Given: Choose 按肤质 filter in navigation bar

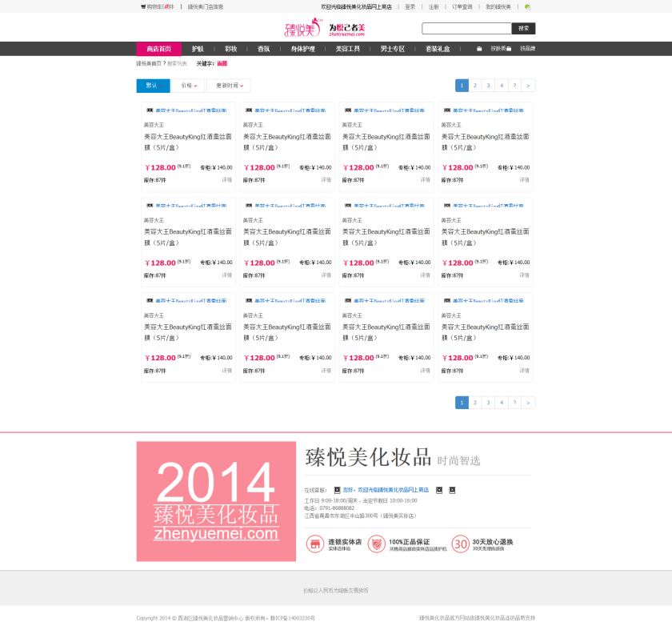Looking at the screenshot, I should 498,49.
